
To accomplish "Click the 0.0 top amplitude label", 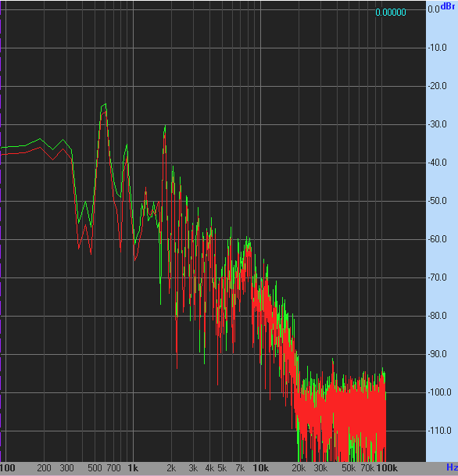I will (x=434, y=9).
